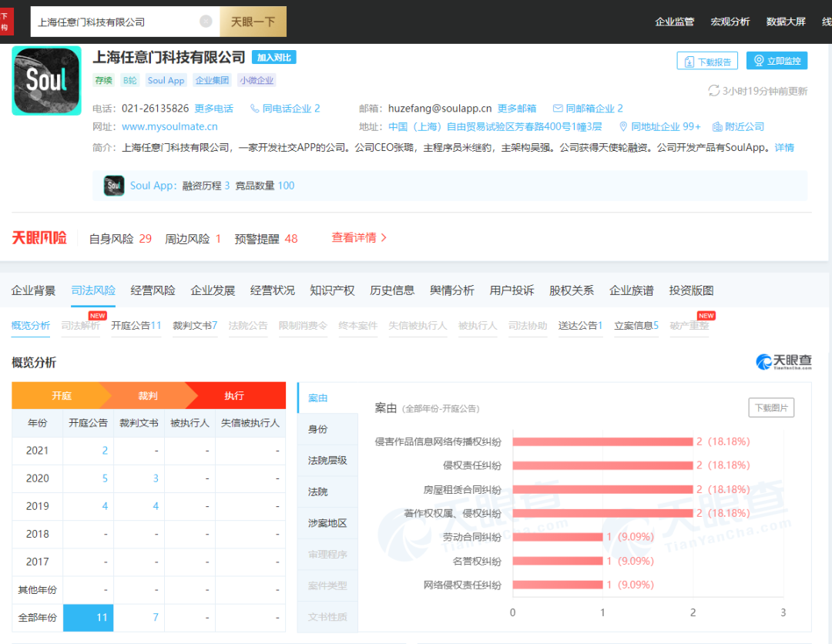Click the 预警提醒 48 item
The image size is (832, 644).
click(266, 240)
